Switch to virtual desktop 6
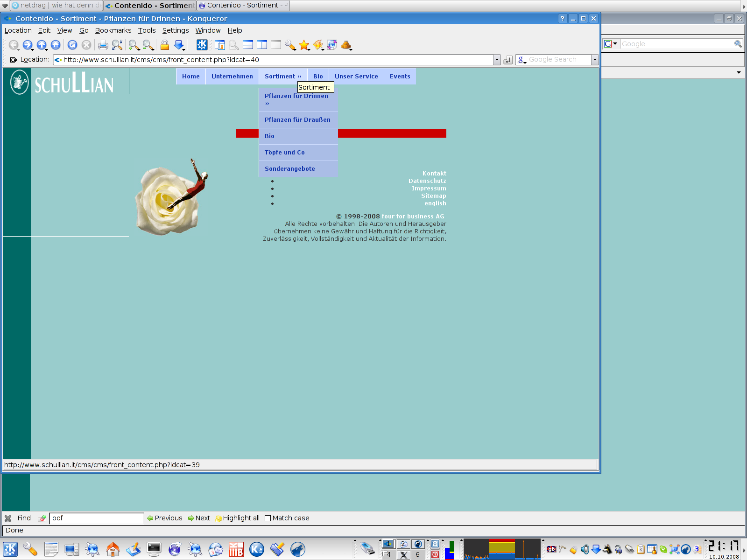The width and height of the screenshot is (747, 560). (418, 554)
